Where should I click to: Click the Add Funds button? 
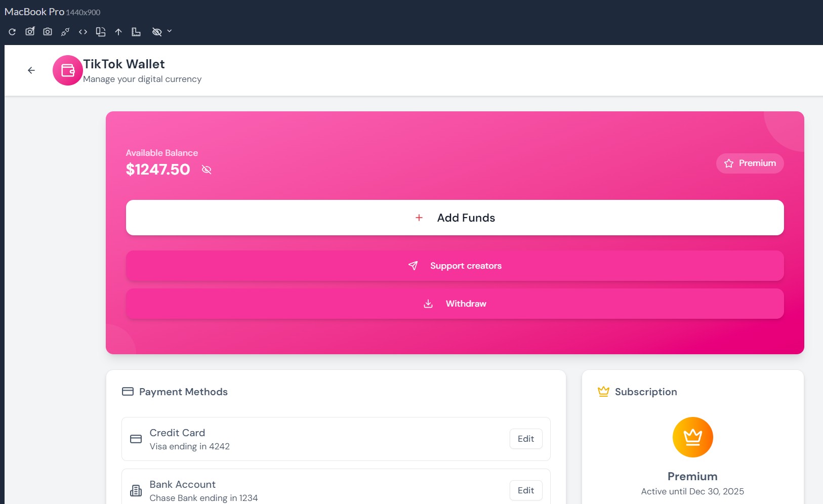coord(455,218)
